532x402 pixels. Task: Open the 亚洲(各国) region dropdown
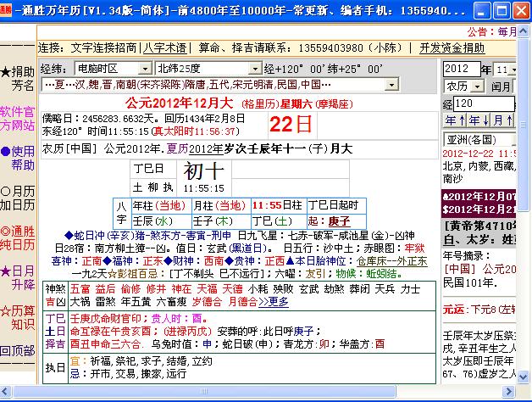coord(479,140)
